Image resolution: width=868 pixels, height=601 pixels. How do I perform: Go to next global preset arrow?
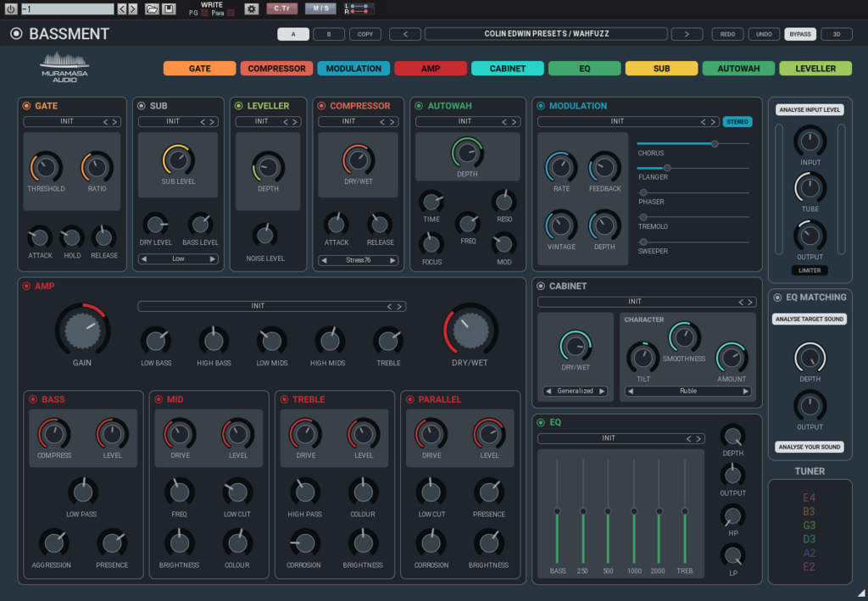tap(687, 34)
